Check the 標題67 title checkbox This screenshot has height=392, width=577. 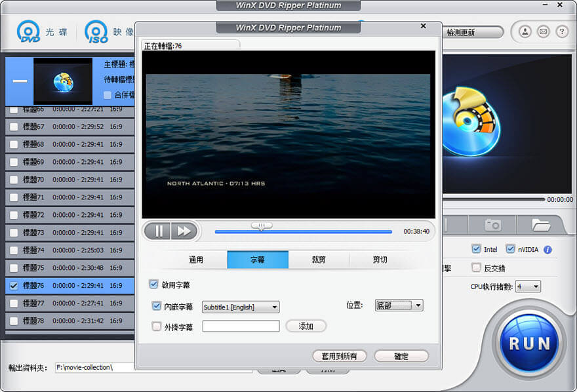(14, 127)
